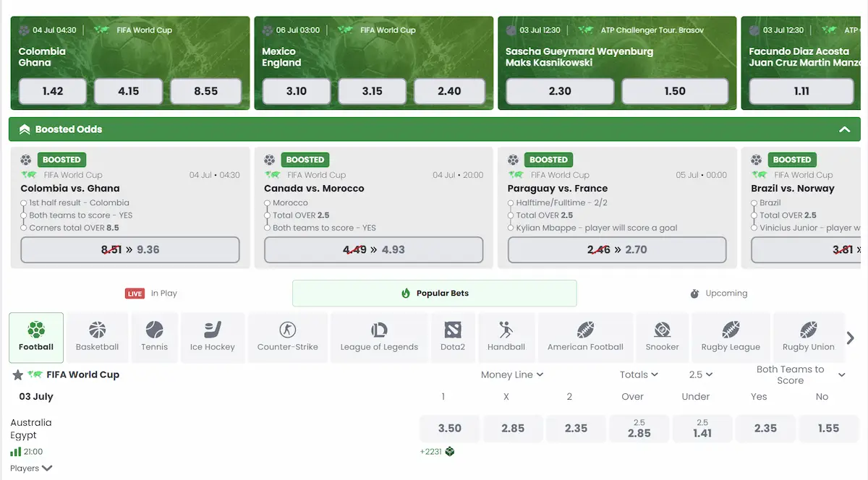Select the Tennis sport icon
The width and height of the screenshot is (868, 480).
154,337
